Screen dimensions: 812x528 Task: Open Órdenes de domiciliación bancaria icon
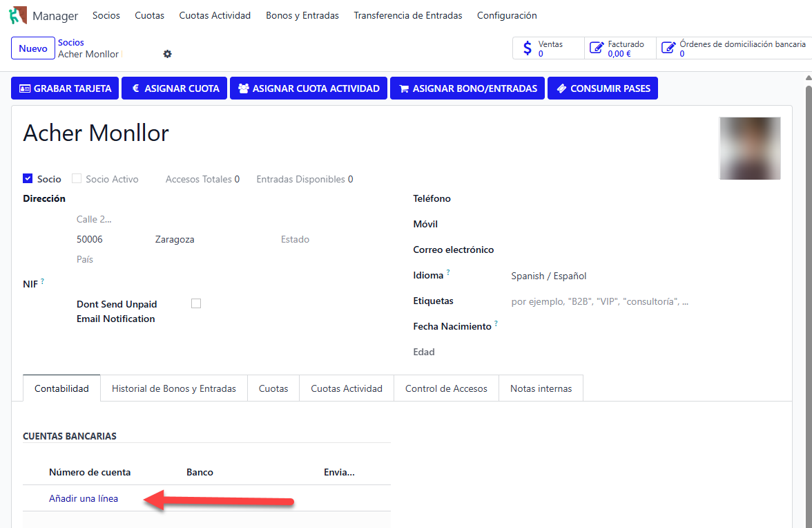click(x=668, y=48)
